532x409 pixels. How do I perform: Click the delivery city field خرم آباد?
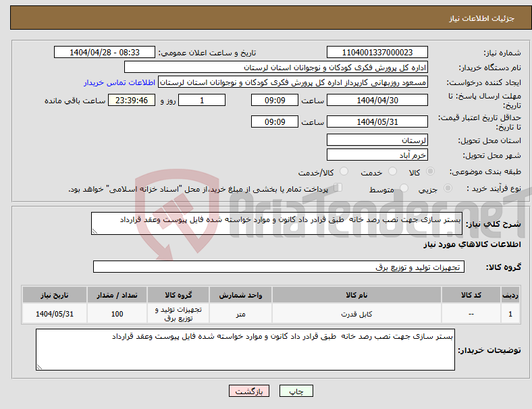click(x=377, y=155)
